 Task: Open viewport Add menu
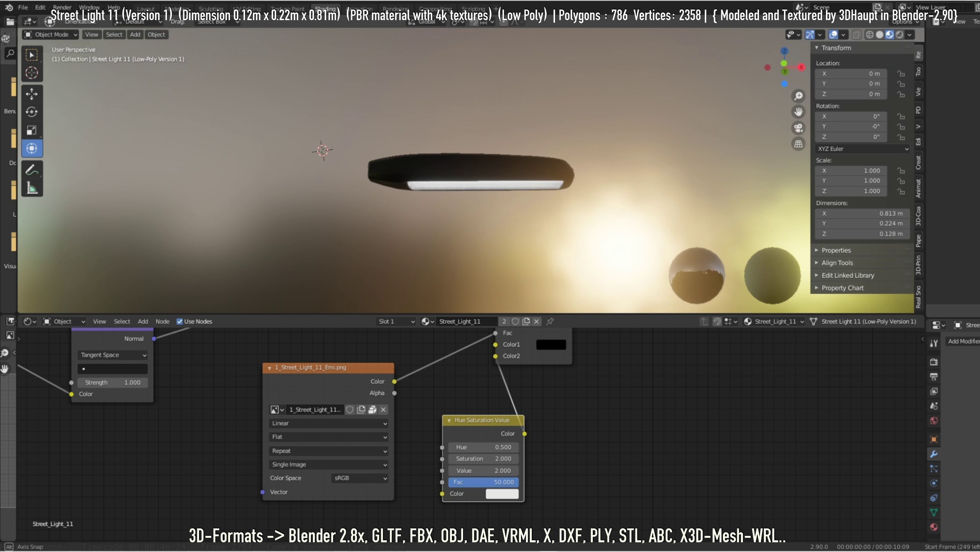(135, 35)
